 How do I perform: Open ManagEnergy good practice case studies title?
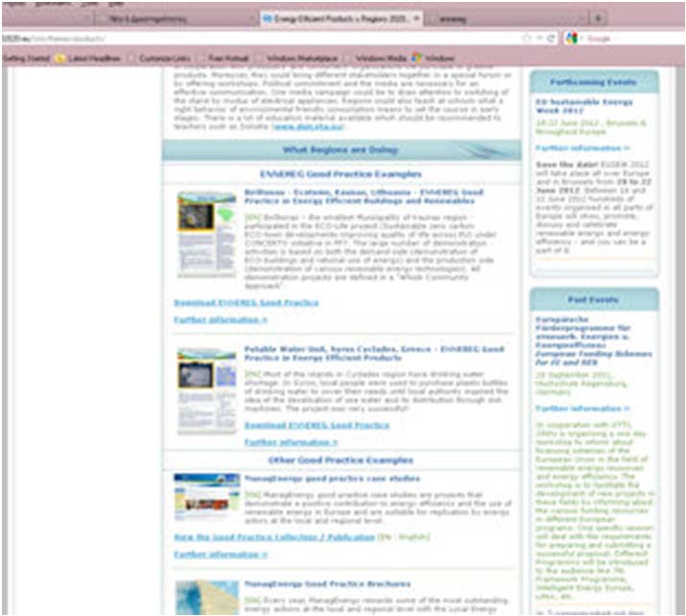[x=332, y=479]
